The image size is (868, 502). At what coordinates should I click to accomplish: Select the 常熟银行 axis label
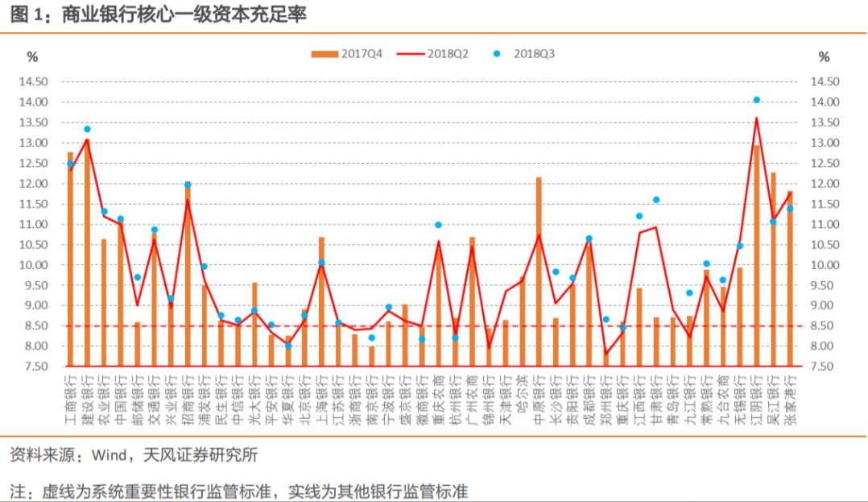click(x=707, y=400)
